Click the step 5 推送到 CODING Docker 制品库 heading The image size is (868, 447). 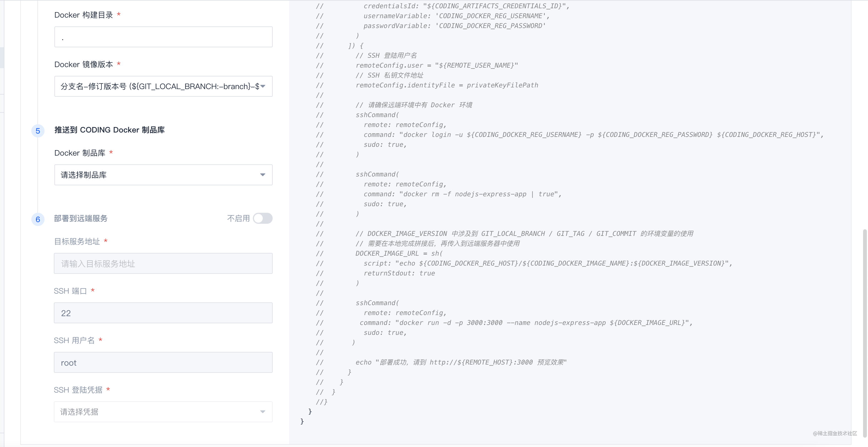point(109,130)
